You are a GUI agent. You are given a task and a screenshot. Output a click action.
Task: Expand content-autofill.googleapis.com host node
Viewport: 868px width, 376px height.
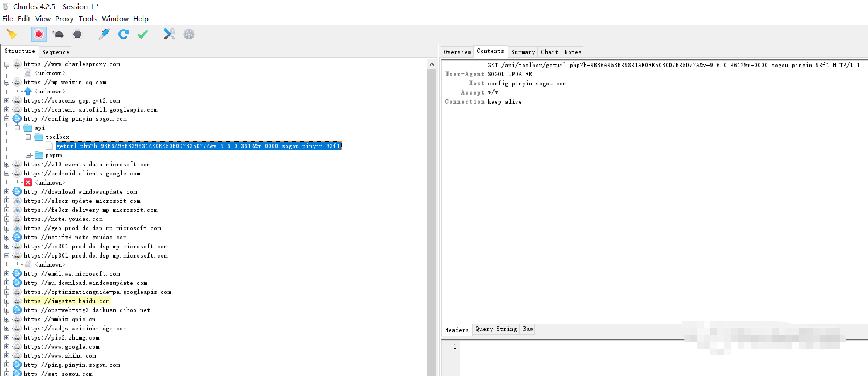tap(7, 110)
